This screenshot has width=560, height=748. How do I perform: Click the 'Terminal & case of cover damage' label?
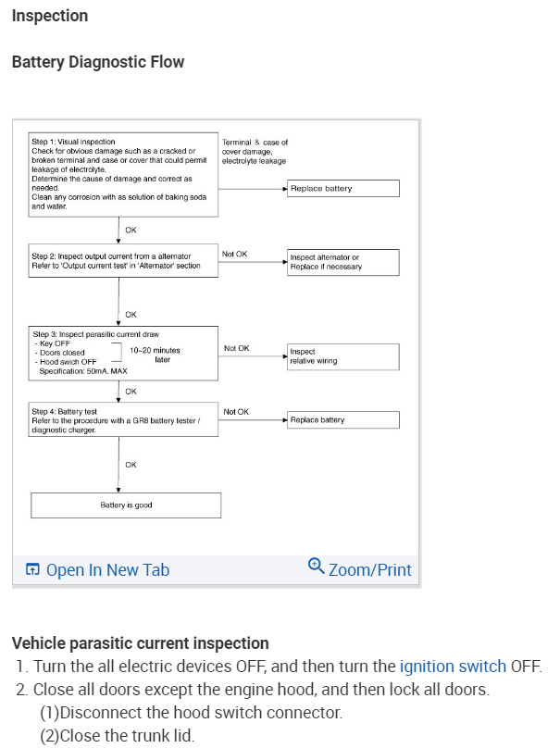pyautogui.click(x=255, y=151)
